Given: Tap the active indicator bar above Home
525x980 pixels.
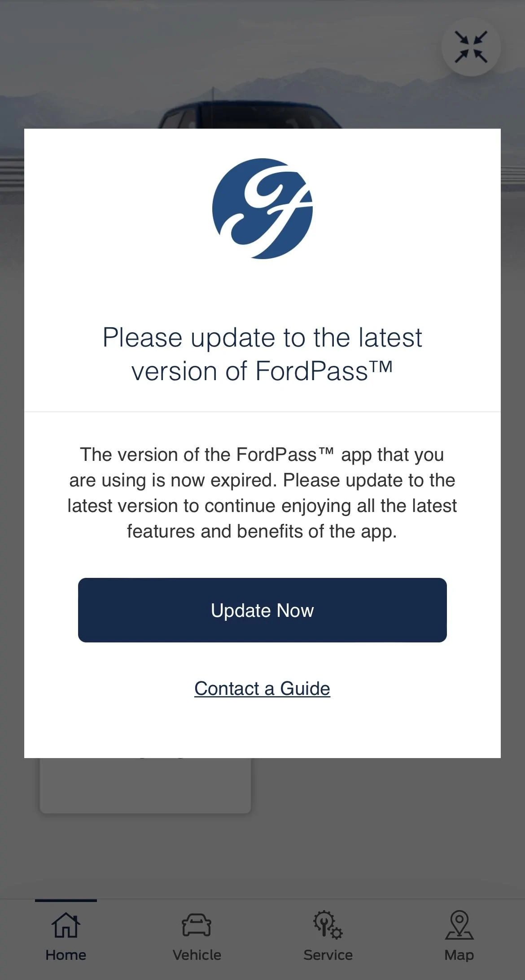Looking at the screenshot, I should tap(66, 900).
